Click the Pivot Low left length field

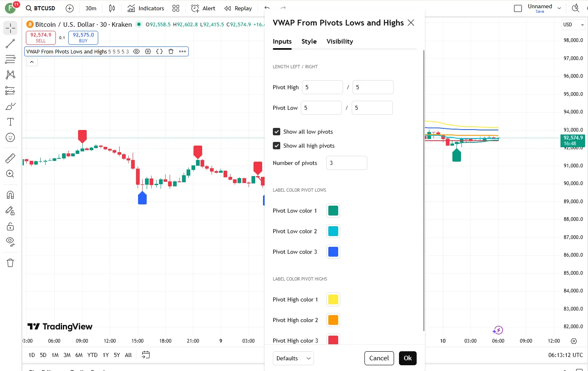[321, 108]
